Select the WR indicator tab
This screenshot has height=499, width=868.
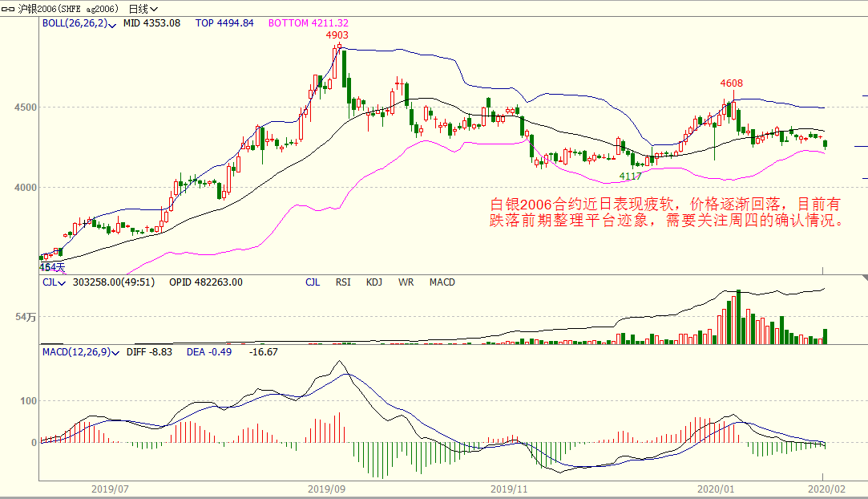(406, 282)
